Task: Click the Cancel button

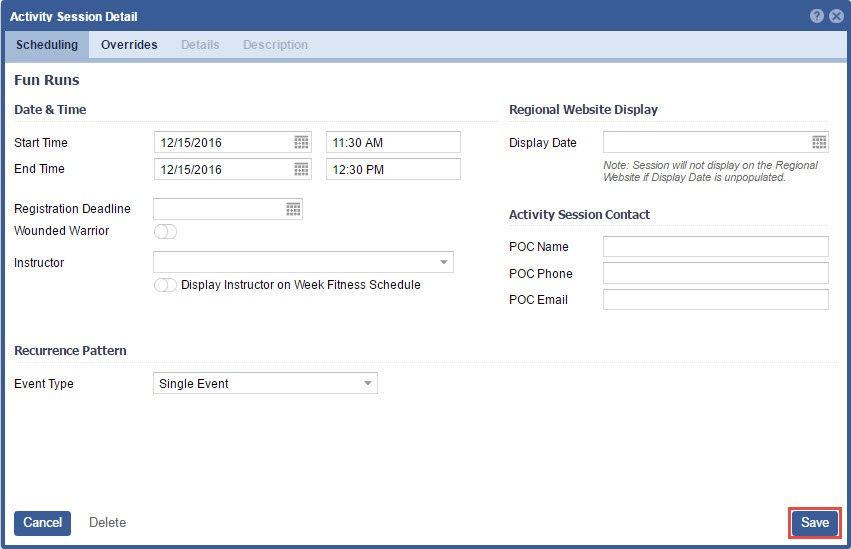Action: click(42, 523)
